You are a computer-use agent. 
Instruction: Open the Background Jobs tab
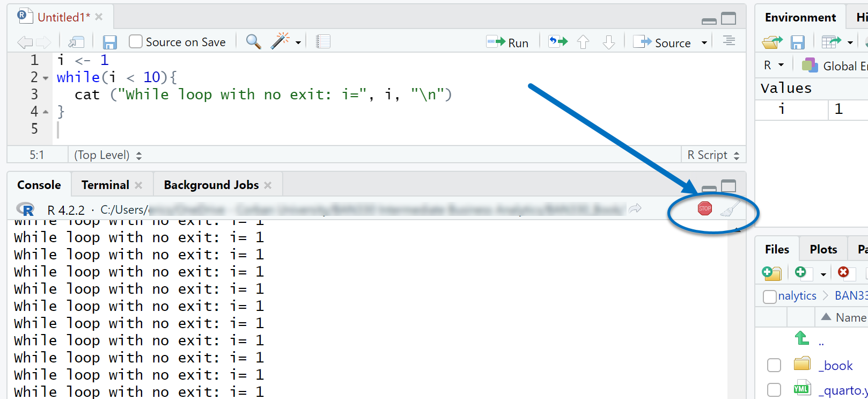click(211, 185)
